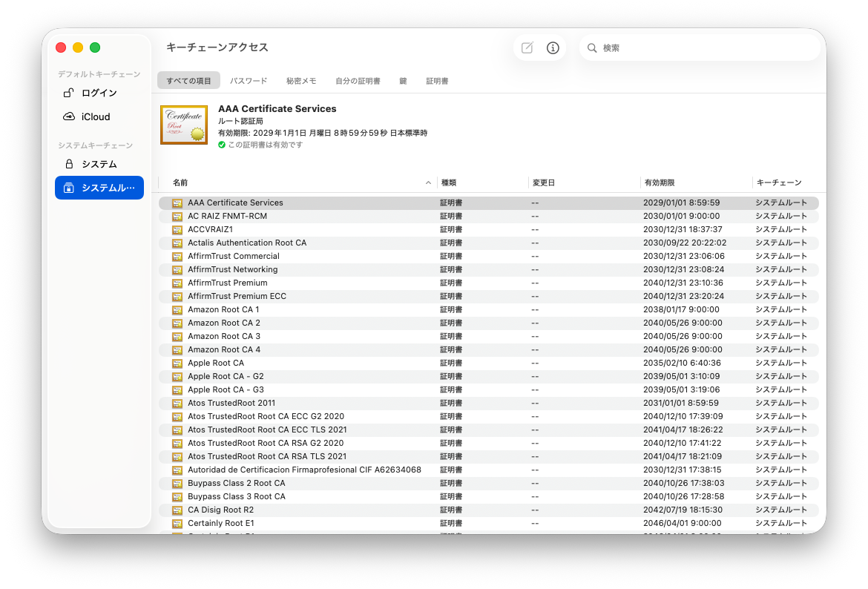Click expiry date 2030/09/22 20:22:02
This screenshot has width=868, height=589.
685,243
